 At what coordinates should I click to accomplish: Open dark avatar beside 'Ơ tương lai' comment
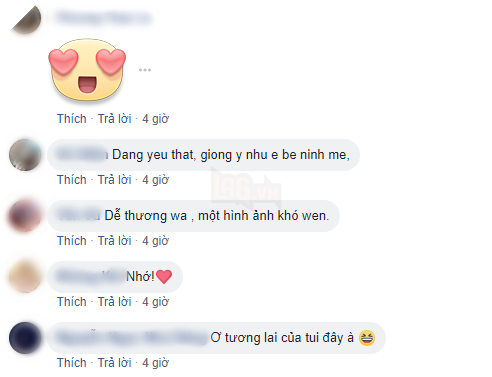[25, 338]
